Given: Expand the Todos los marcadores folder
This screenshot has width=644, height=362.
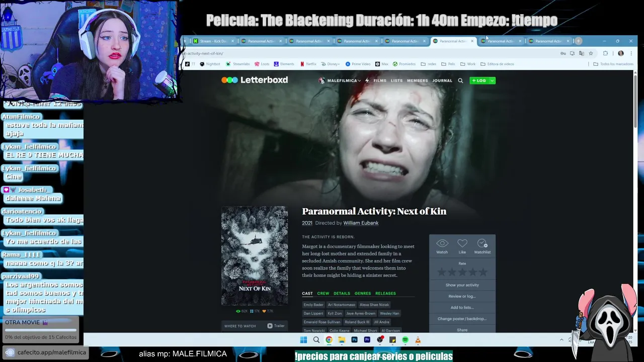Looking at the screenshot, I should (x=613, y=64).
